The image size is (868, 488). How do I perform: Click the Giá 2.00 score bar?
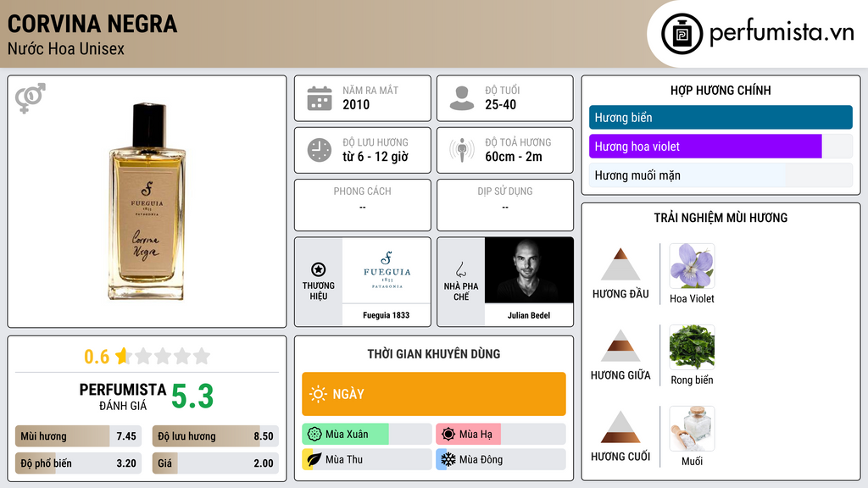click(216, 463)
